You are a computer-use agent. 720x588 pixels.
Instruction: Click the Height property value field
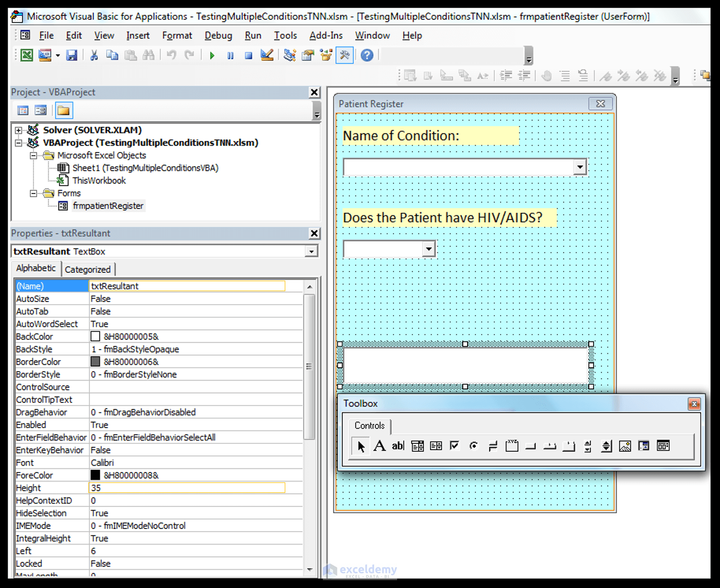coord(188,488)
